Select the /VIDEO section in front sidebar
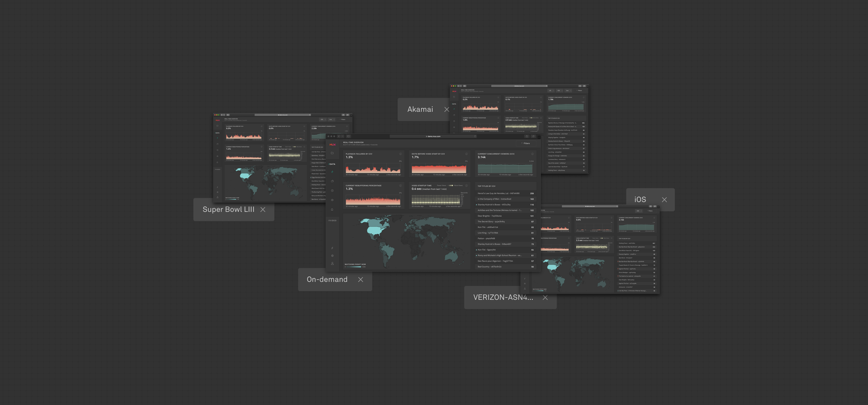This screenshot has height=405, width=868. [332, 221]
